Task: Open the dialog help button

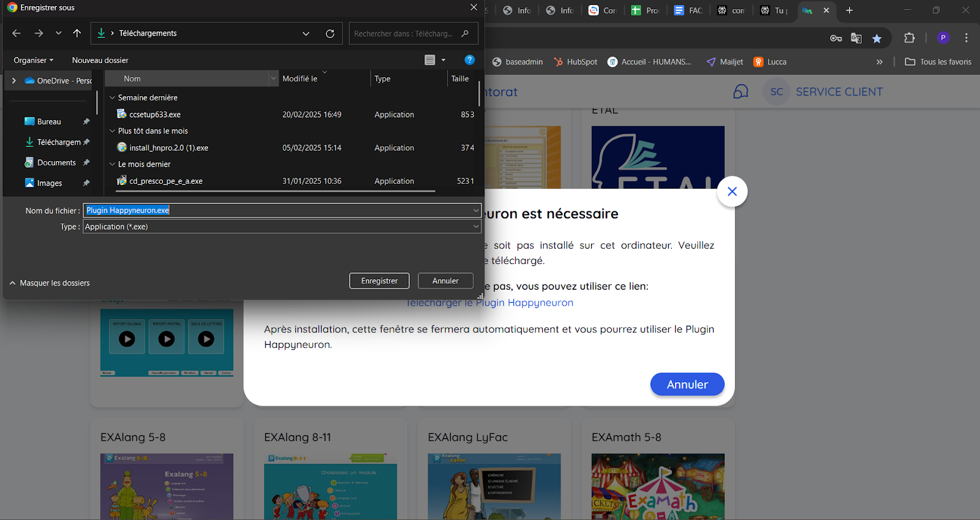Action: pyautogui.click(x=470, y=60)
